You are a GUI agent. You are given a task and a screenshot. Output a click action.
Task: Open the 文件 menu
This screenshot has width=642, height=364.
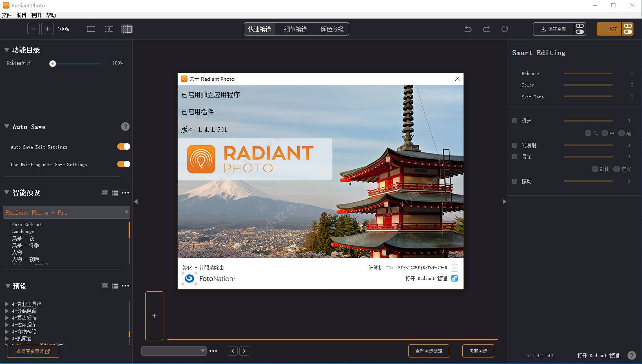click(7, 15)
